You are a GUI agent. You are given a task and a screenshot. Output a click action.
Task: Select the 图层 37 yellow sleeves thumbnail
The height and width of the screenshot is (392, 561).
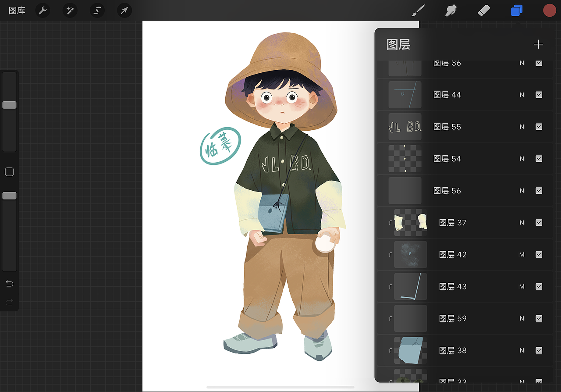[411, 223]
